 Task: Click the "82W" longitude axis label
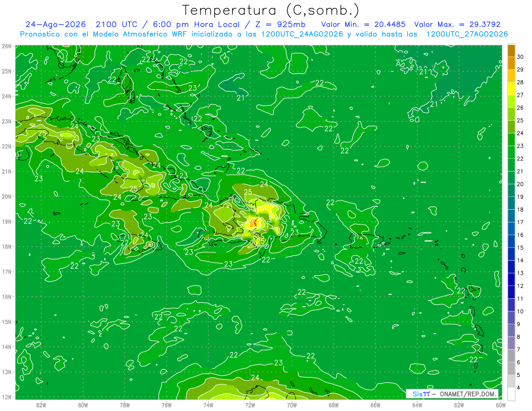click(x=41, y=405)
